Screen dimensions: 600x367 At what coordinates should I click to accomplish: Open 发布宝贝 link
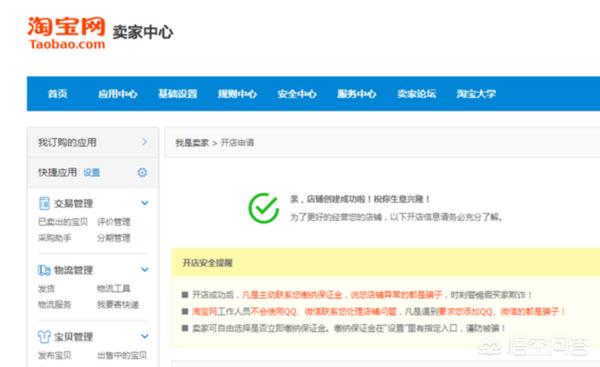tap(55, 355)
